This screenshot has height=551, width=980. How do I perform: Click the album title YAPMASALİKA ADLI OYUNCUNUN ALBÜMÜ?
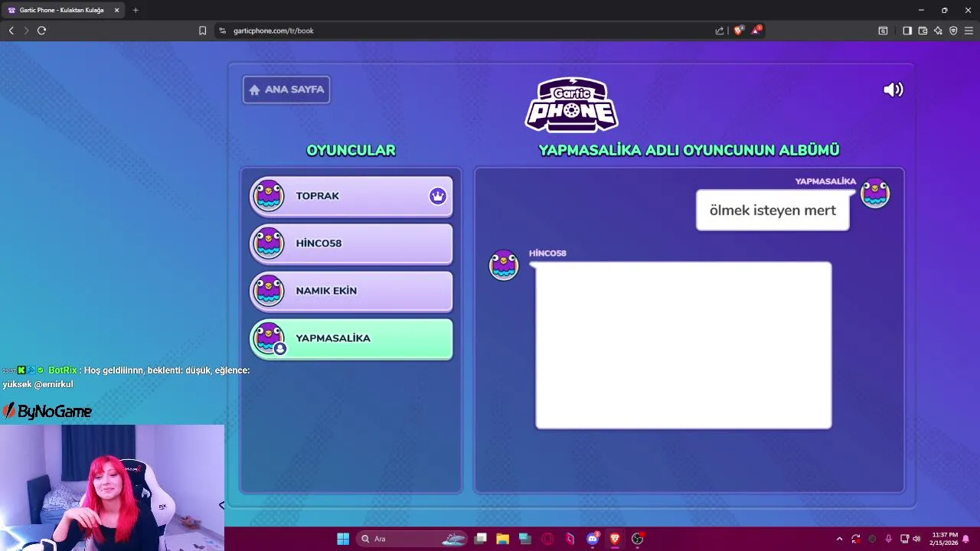(x=689, y=150)
